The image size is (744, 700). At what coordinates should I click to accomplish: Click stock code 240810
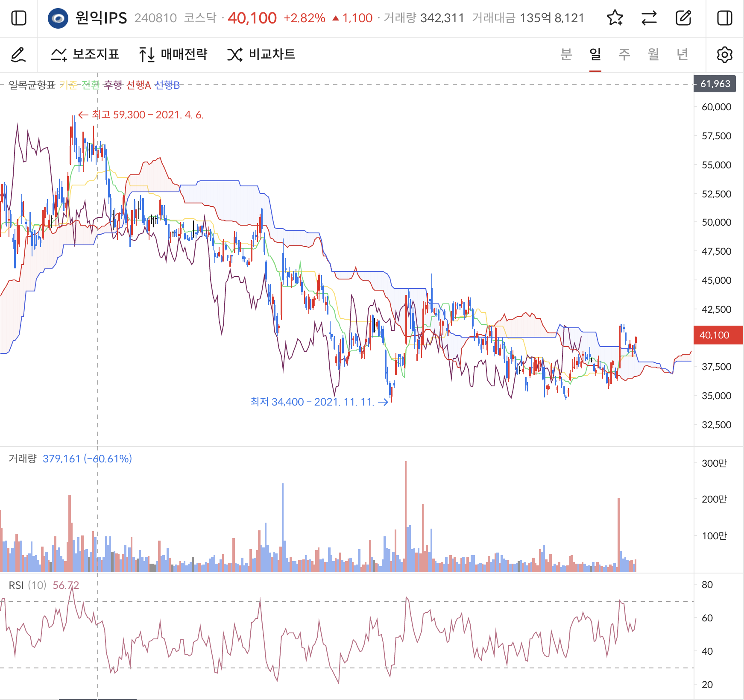click(x=155, y=18)
